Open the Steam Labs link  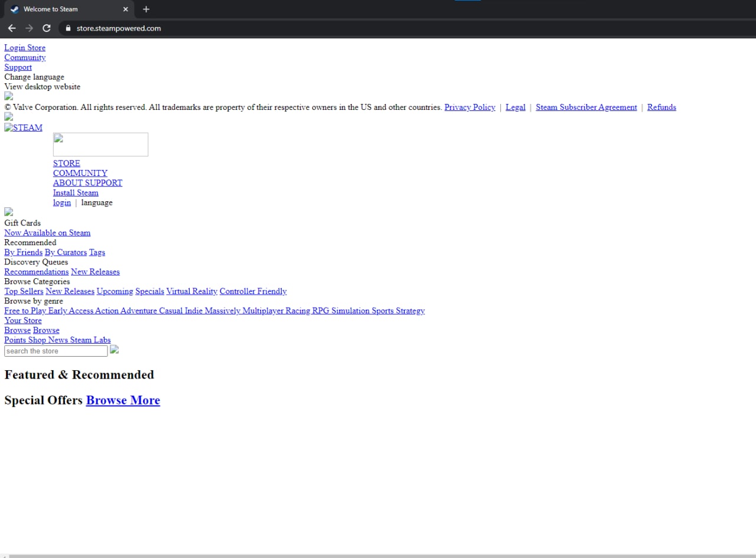90,340
